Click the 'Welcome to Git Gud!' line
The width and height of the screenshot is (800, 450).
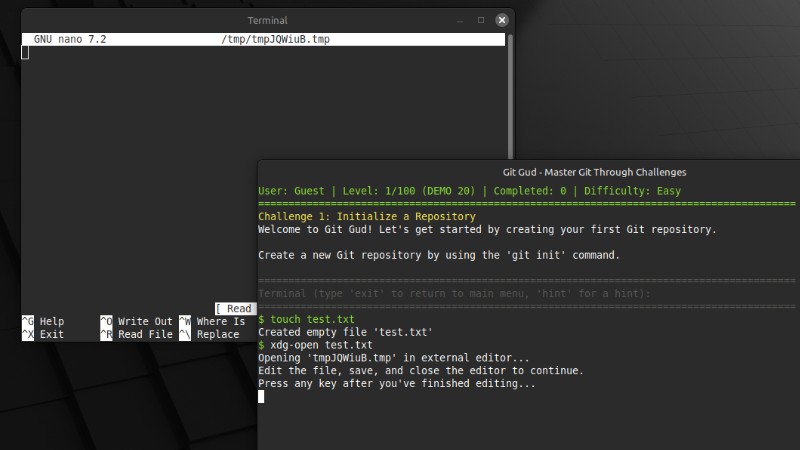[x=487, y=229]
